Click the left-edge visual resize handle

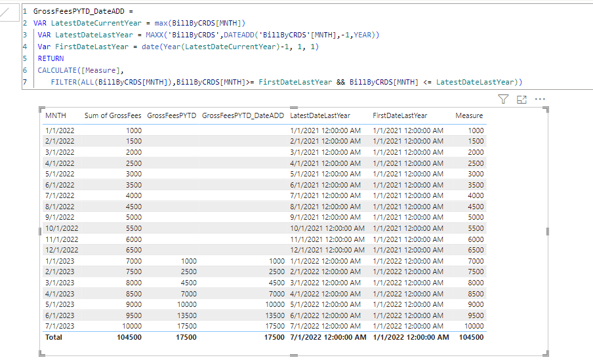(x=40, y=232)
